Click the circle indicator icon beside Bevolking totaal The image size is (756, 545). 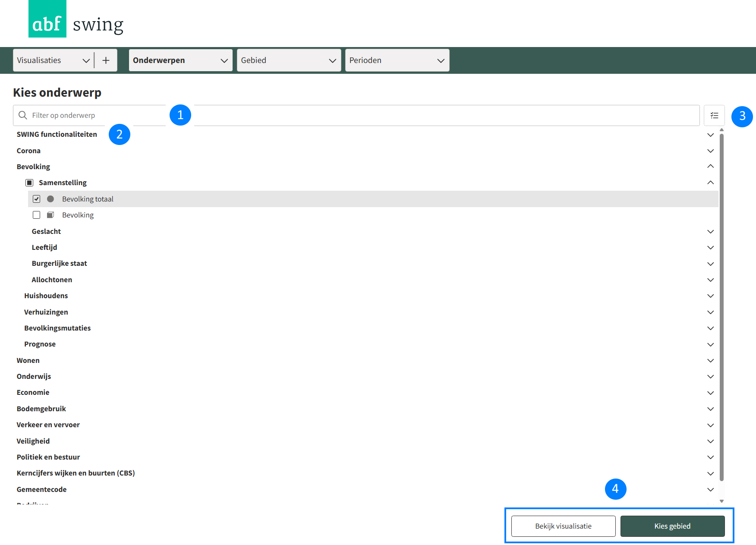50,199
